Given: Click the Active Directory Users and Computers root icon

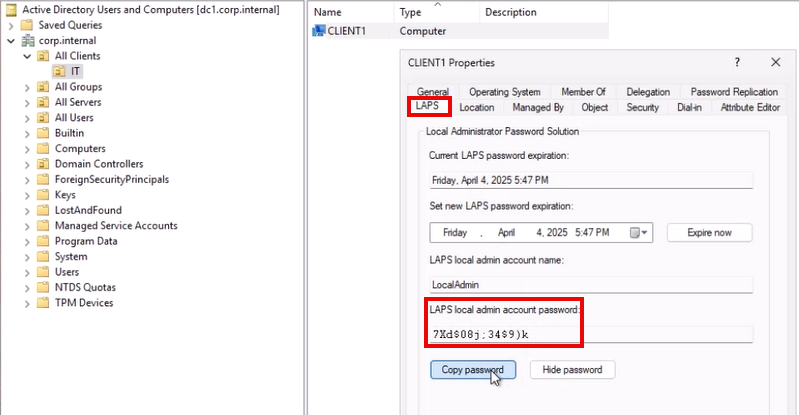Looking at the screenshot, I should click(x=11, y=10).
